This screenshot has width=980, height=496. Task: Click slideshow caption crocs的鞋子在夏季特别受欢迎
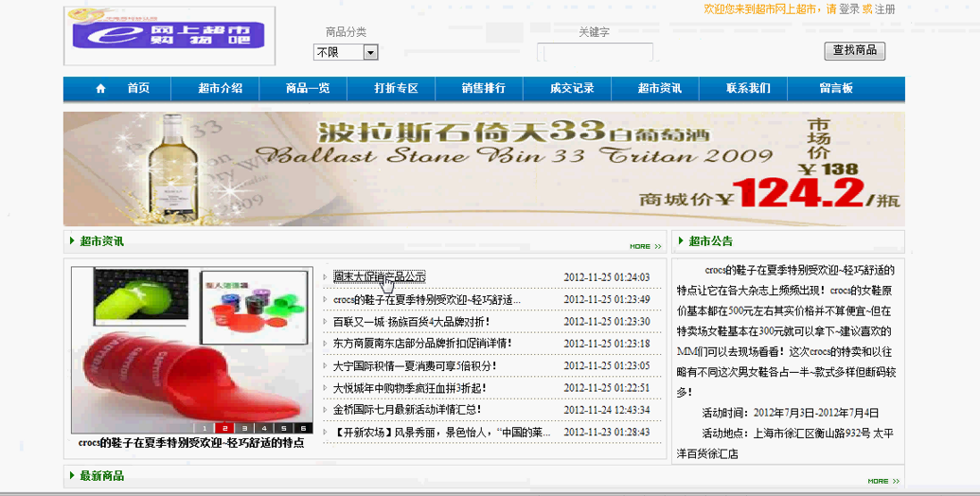tap(191, 443)
